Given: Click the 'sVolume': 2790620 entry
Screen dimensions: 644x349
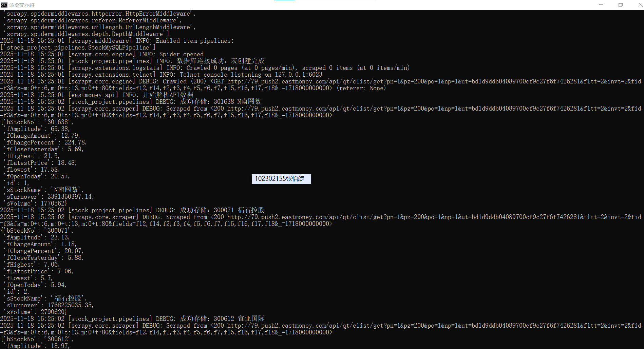Looking at the screenshot, I should click(x=35, y=312).
